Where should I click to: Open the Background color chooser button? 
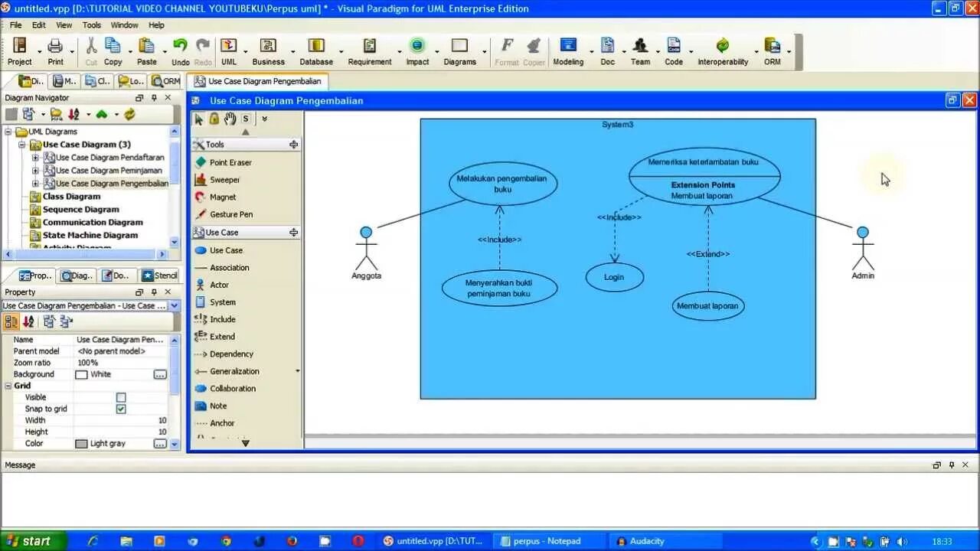pos(159,373)
